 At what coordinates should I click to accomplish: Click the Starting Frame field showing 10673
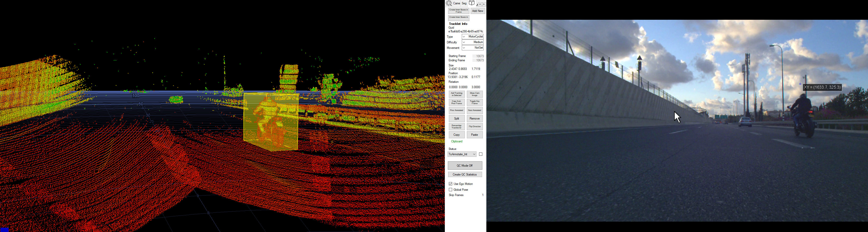pos(479,56)
